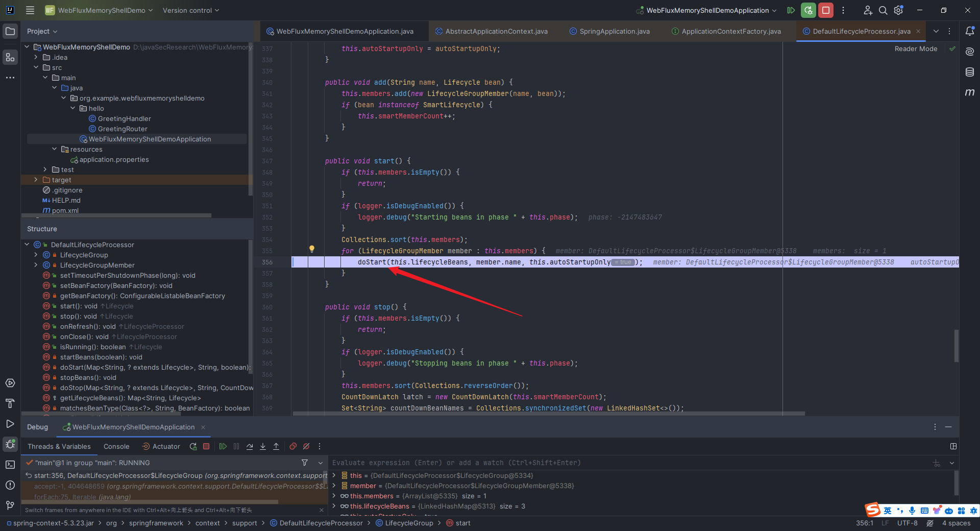Image resolution: width=980 pixels, height=531 pixels.
Task: Open the Version control dropdown
Action: [190, 10]
